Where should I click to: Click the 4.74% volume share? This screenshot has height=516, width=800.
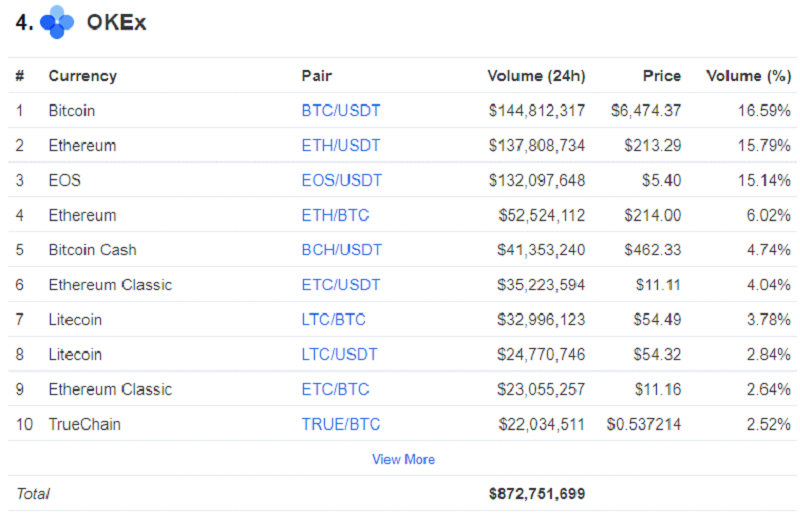click(769, 250)
